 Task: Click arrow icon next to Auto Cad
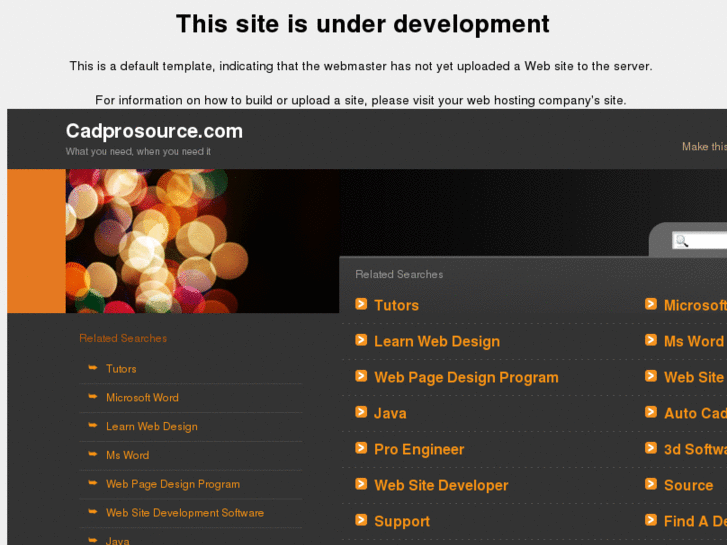(x=651, y=412)
